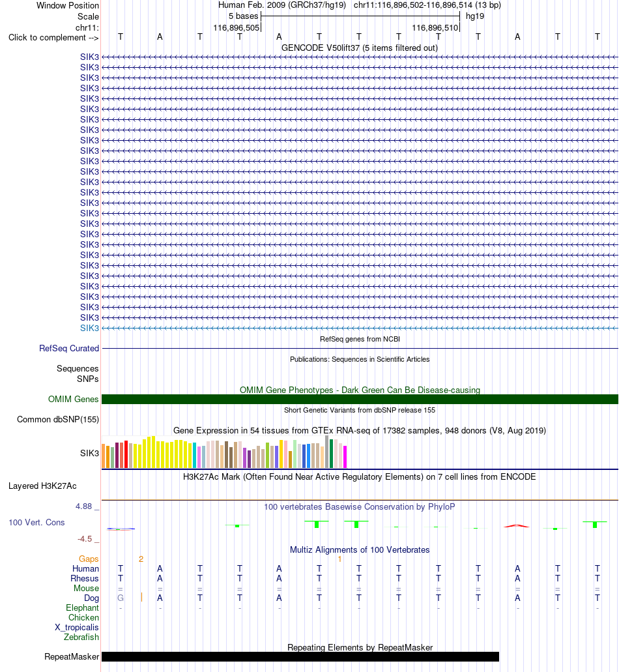
Task: Click 'Publications: Sequences in Scientific Articles' title
Action: [360, 359]
